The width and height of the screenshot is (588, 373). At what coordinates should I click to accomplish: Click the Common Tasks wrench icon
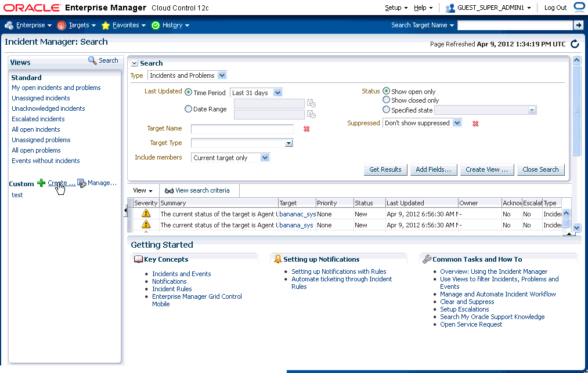pos(427,259)
